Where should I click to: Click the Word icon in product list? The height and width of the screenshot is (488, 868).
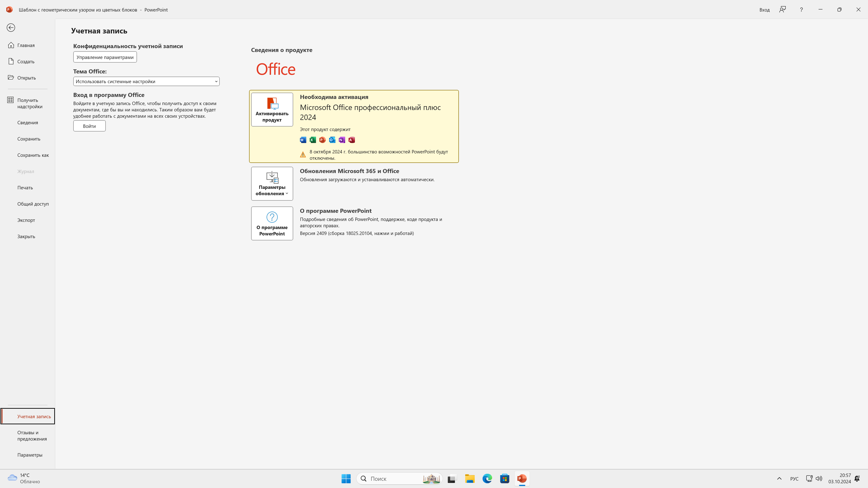click(x=303, y=140)
